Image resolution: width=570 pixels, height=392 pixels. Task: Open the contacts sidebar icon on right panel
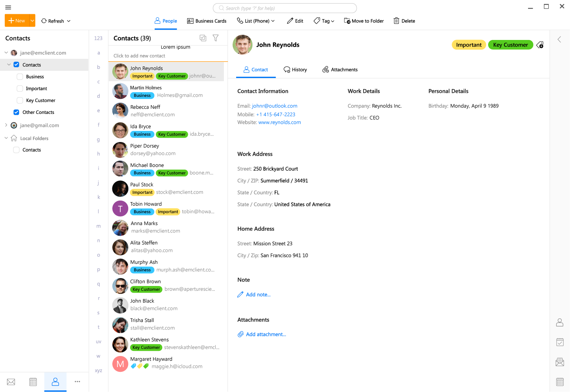pyautogui.click(x=560, y=323)
